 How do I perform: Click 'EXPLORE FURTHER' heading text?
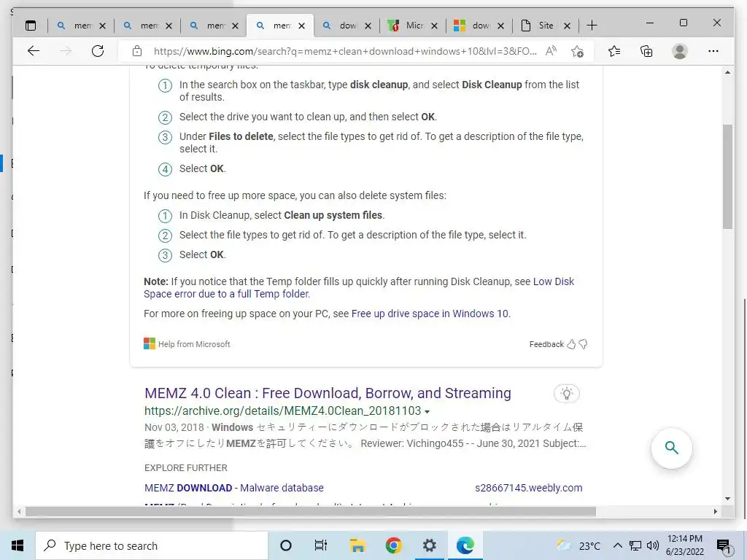(186, 468)
